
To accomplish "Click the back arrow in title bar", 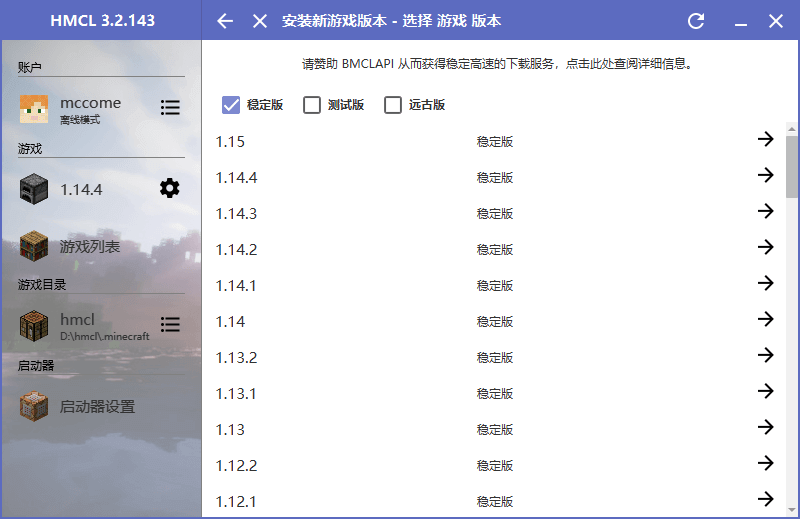I will (x=225, y=21).
